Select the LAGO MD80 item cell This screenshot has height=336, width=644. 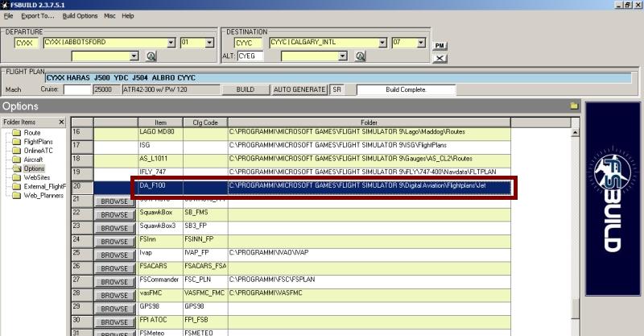tap(160, 134)
